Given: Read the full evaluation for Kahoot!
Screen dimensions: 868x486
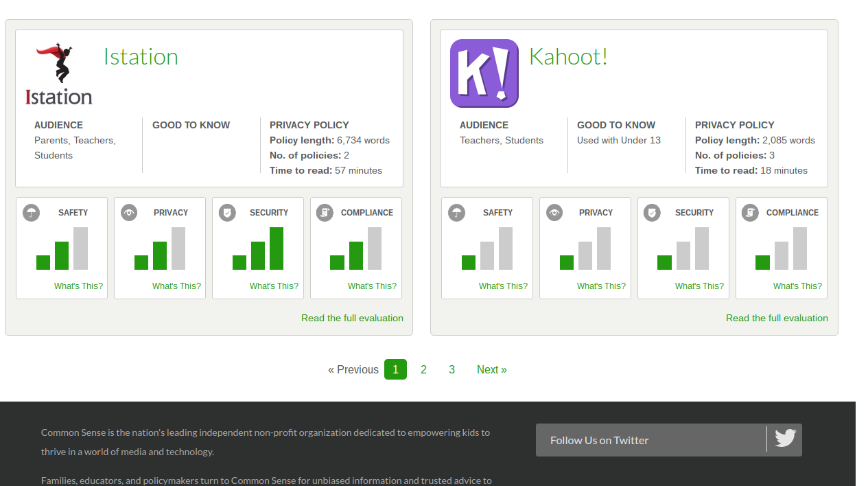Looking at the screenshot, I should tap(777, 318).
